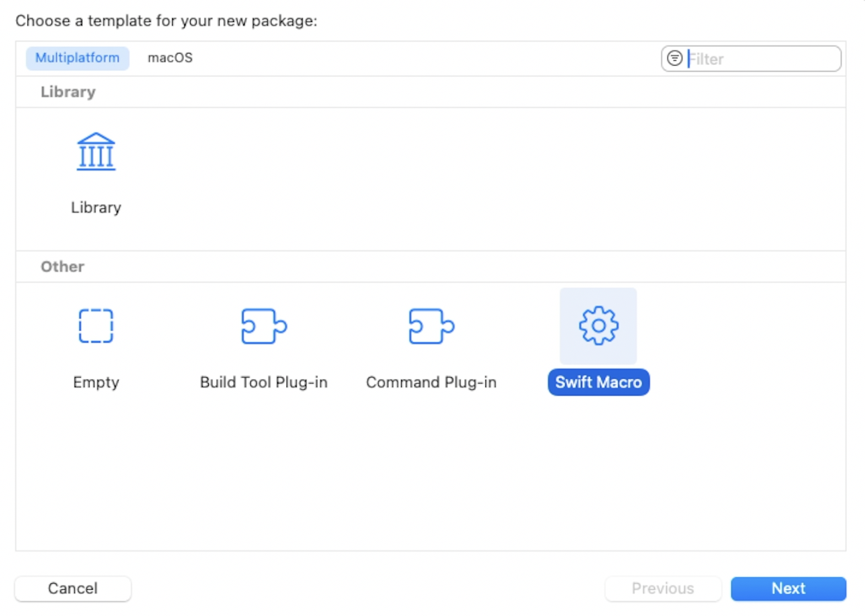Click the 'Library' template label
Image resolution: width=865 pixels, height=616 pixels.
pos(96,208)
